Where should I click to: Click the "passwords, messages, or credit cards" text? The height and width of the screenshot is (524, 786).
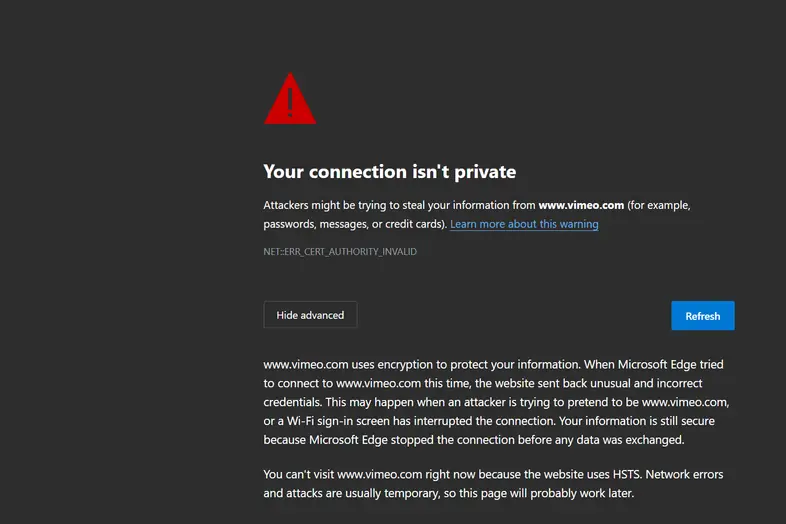tap(353, 224)
